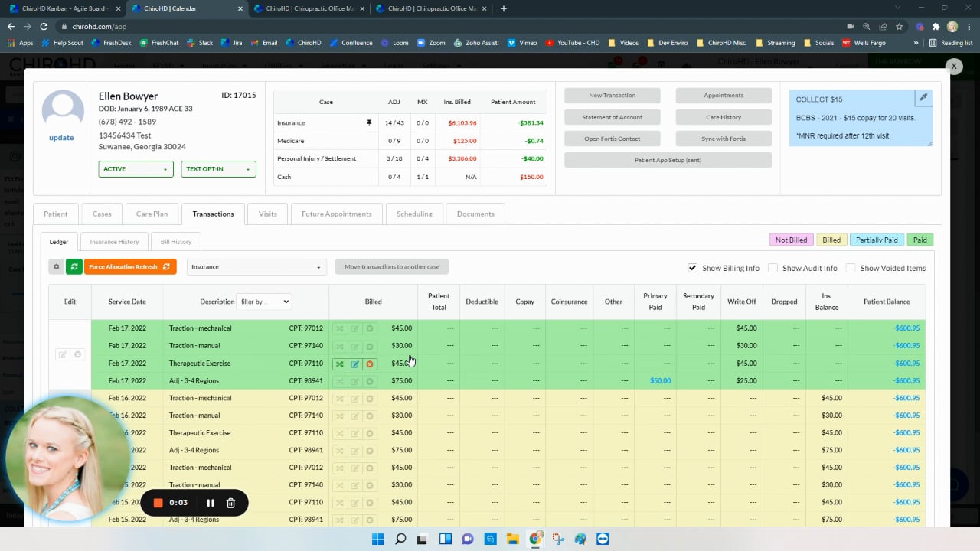Open the Scheduling tab

point(414,214)
